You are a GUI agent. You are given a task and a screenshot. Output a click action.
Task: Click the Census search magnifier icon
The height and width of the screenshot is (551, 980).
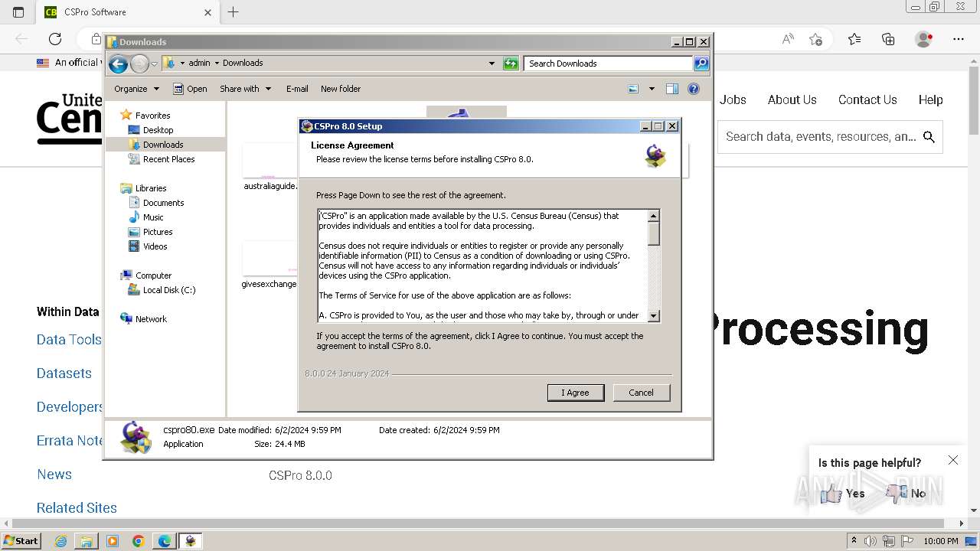(929, 137)
